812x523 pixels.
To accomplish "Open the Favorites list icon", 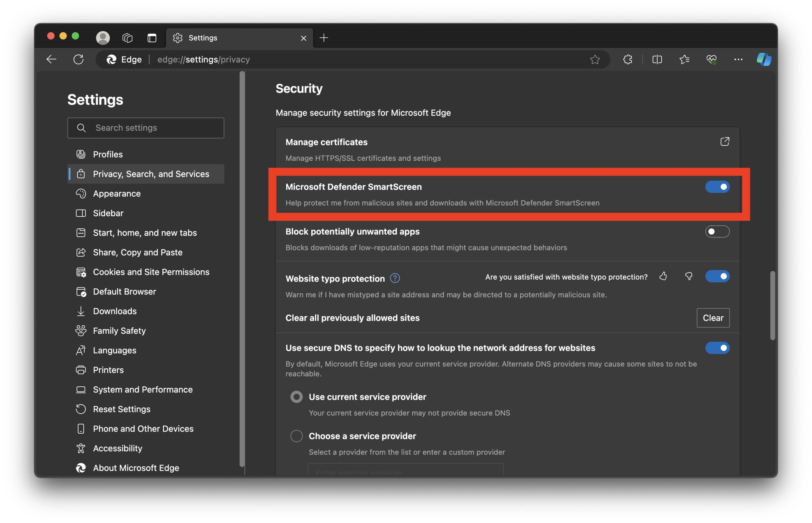I will click(x=684, y=60).
